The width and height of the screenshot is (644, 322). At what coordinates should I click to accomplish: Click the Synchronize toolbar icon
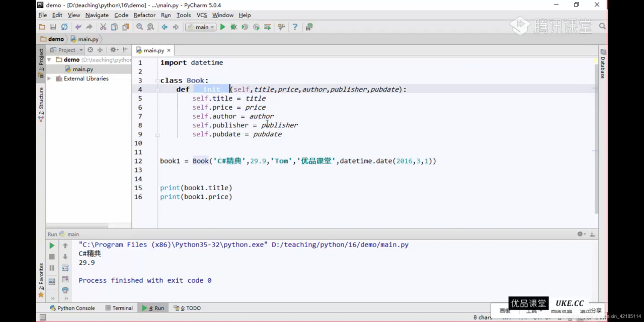(64, 27)
